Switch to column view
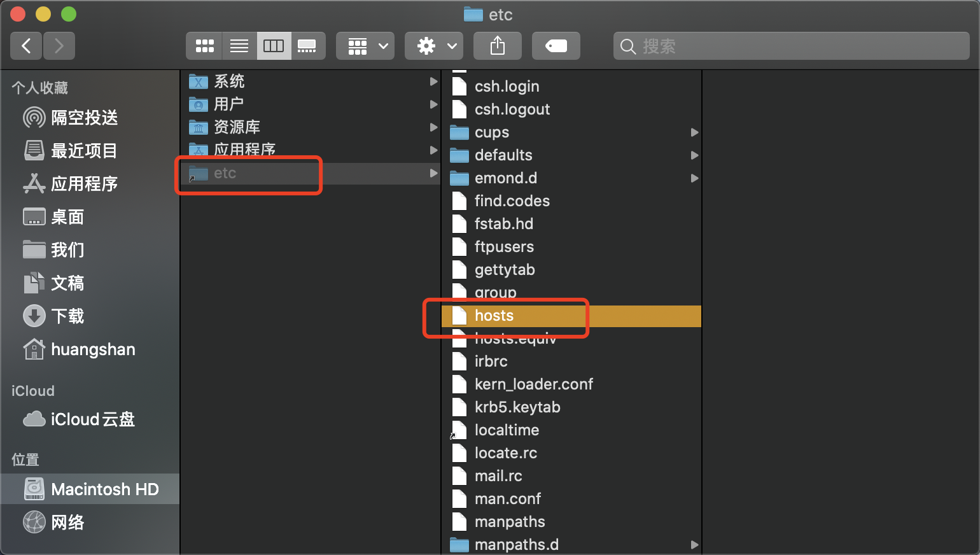This screenshot has height=555, width=980. [274, 46]
